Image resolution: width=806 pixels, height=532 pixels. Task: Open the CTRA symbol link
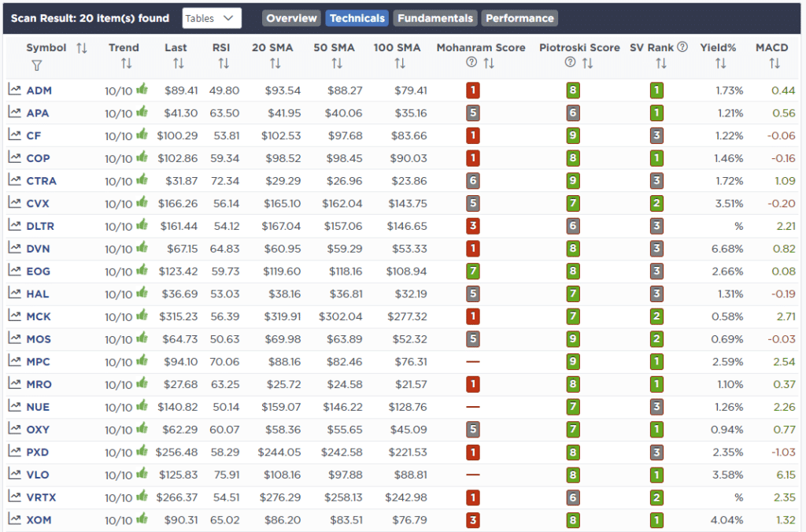pyautogui.click(x=41, y=181)
